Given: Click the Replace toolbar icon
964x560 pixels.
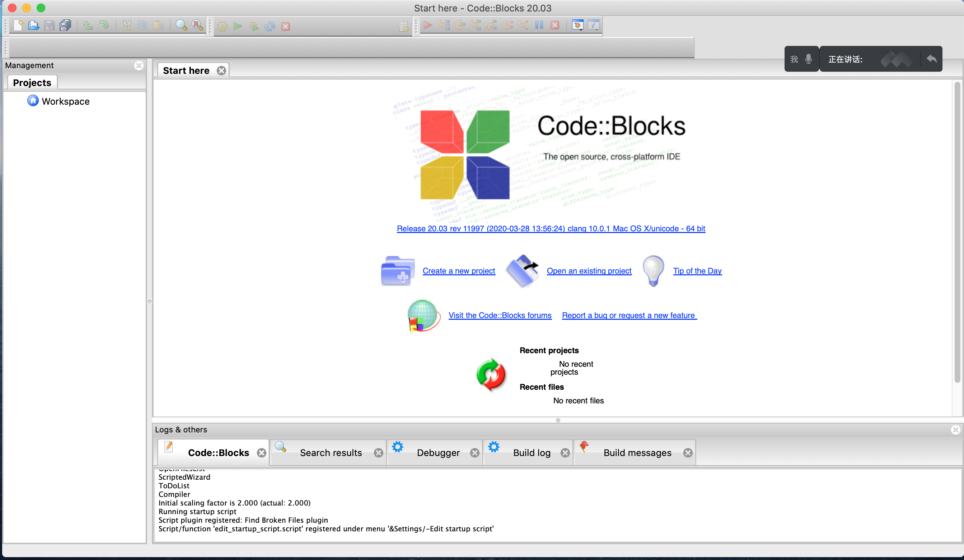Looking at the screenshot, I should 197,25.
